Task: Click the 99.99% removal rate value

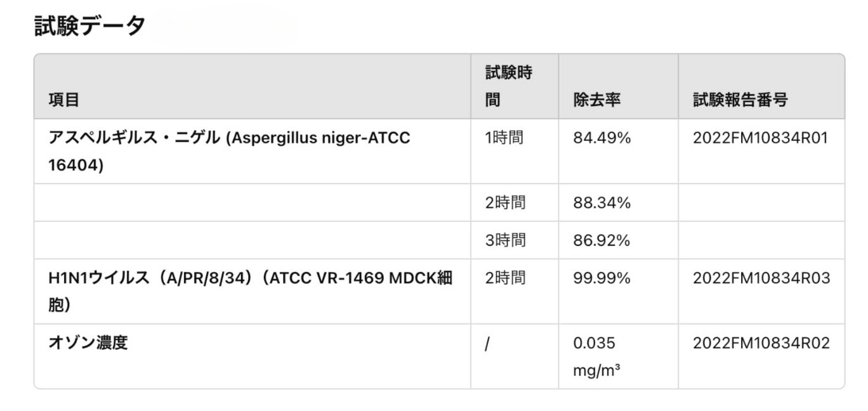Action: coord(602,278)
